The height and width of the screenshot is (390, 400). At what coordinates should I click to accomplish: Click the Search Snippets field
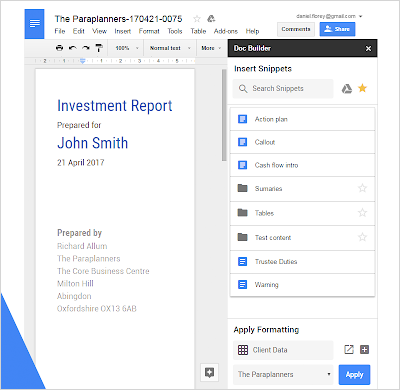(283, 89)
